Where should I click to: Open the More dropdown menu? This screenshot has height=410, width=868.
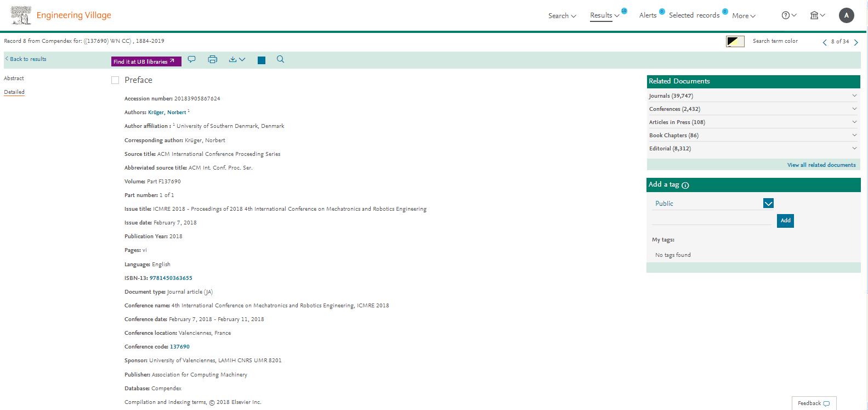744,16
